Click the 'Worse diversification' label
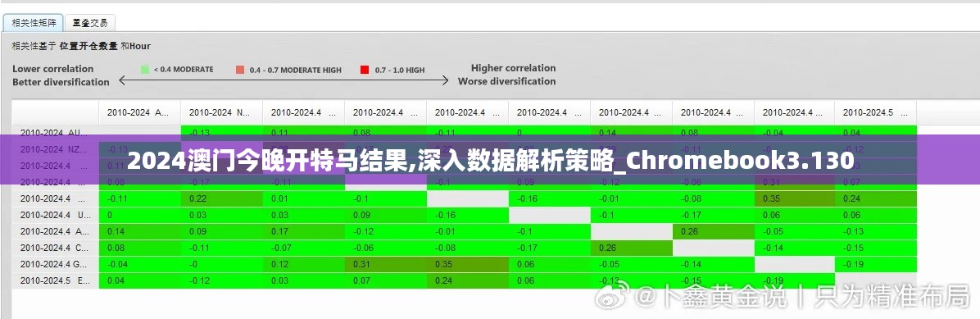The height and width of the screenshot is (319, 980). pyautogui.click(x=507, y=81)
